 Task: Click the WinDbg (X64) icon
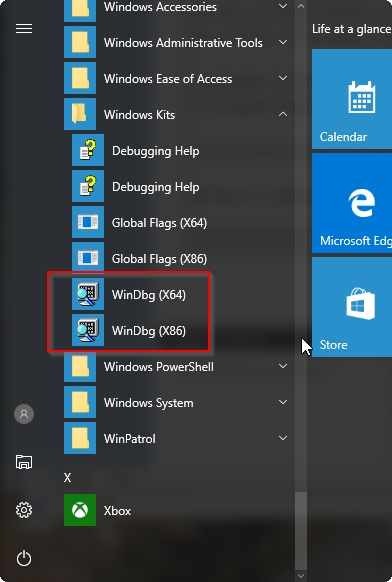88,294
